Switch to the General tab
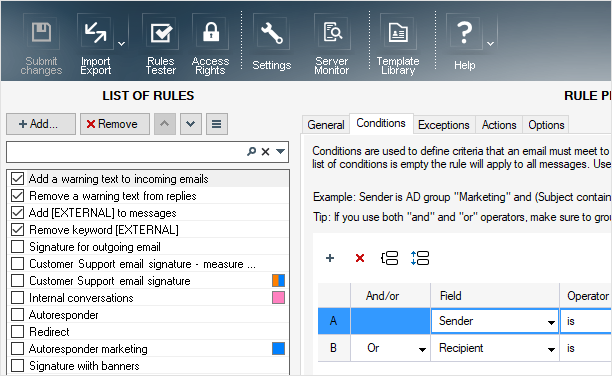The width and height of the screenshot is (612, 376). click(326, 125)
